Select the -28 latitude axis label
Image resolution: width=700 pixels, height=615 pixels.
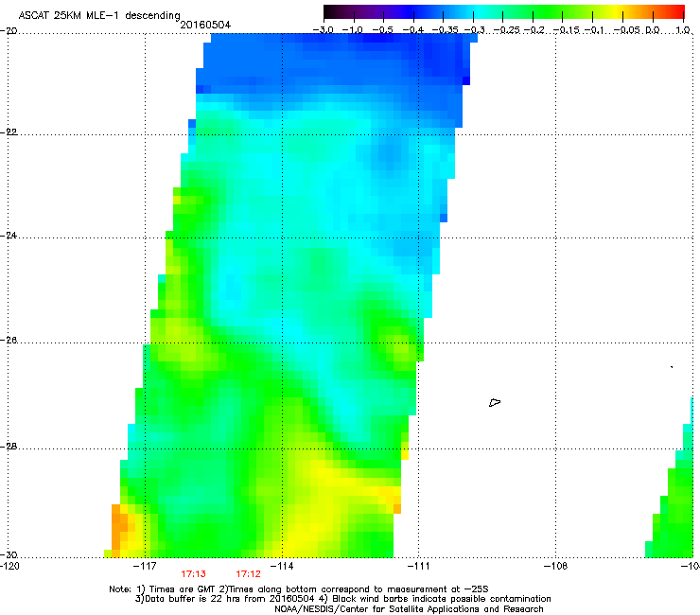click(9, 447)
